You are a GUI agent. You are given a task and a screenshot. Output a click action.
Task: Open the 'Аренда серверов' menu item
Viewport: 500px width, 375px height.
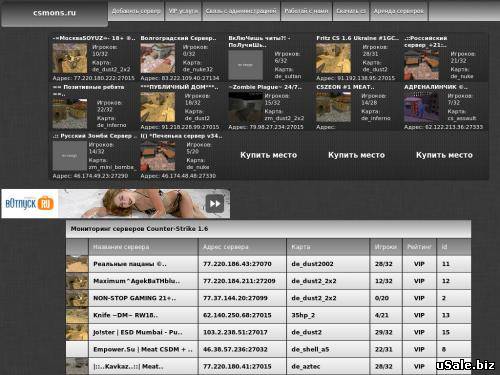[399, 11]
